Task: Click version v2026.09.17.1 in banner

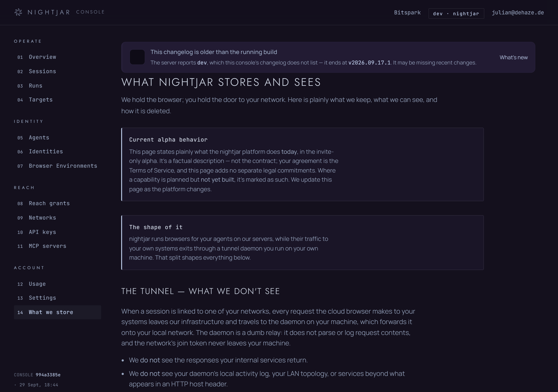Action: 369,63
